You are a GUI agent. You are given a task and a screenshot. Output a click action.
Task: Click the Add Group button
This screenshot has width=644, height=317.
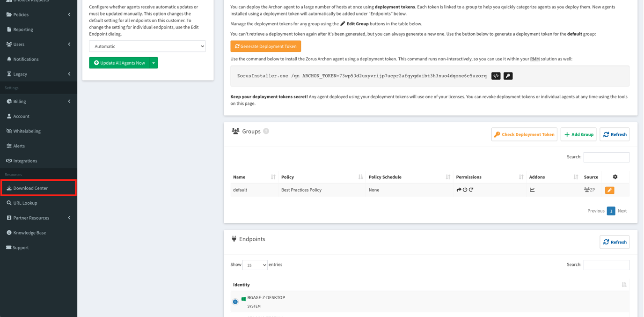pyautogui.click(x=578, y=134)
